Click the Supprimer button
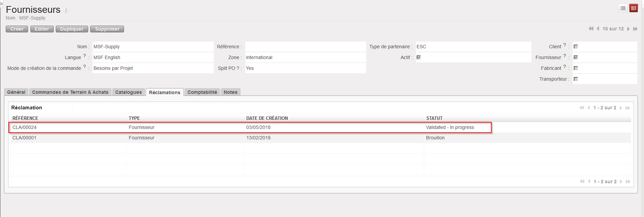Viewport: 644px width, 217px height. (x=107, y=29)
